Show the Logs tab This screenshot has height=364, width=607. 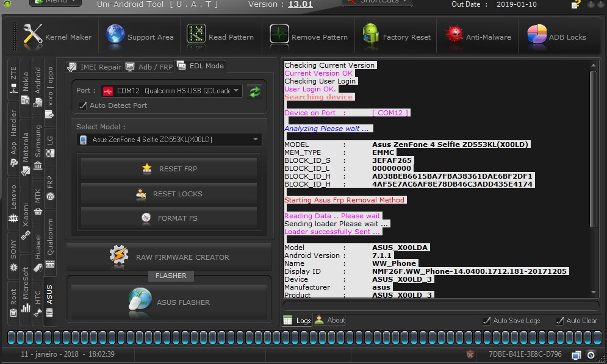point(297,320)
